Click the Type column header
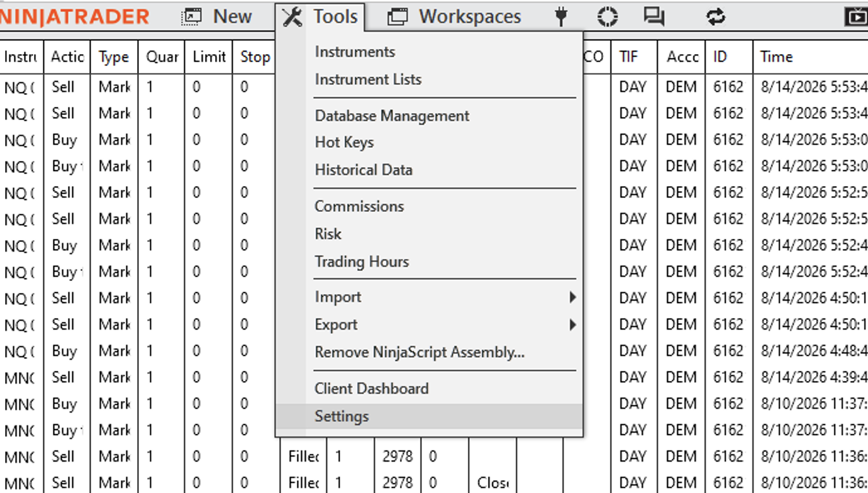 pos(114,57)
